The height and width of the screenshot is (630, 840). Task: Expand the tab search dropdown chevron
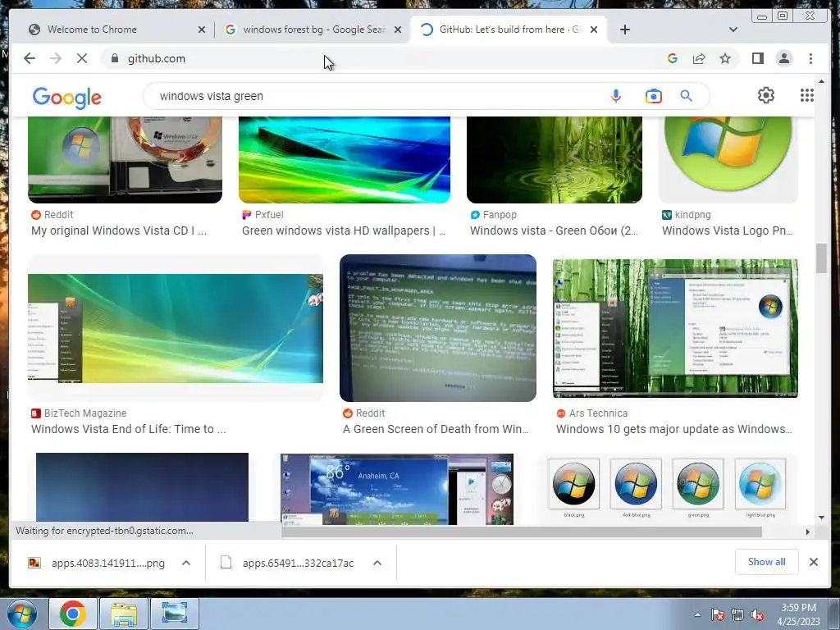coord(733,30)
